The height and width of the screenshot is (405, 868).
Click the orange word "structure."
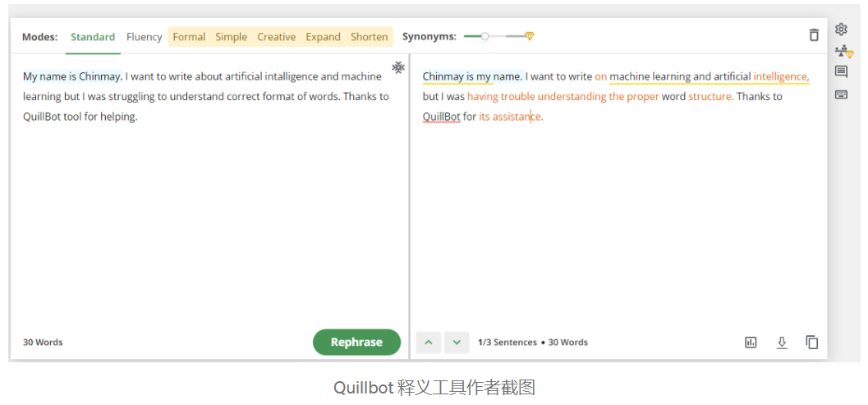(711, 96)
